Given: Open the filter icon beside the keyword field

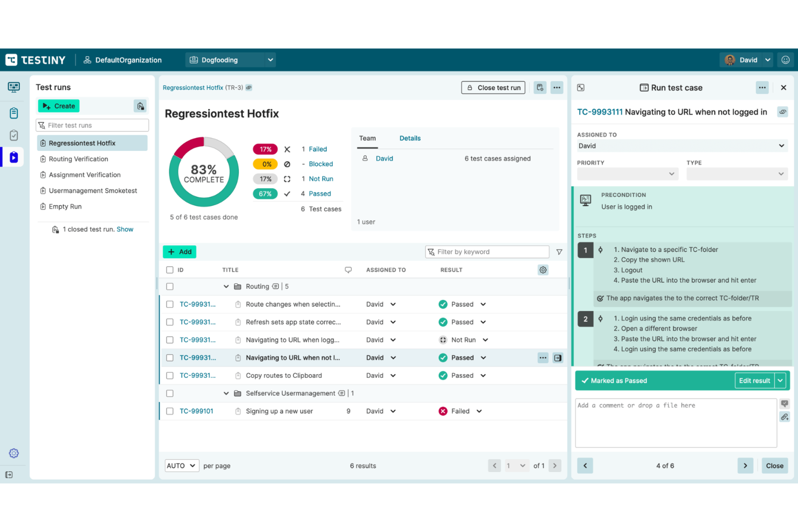Looking at the screenshot, I should point(559,252).
